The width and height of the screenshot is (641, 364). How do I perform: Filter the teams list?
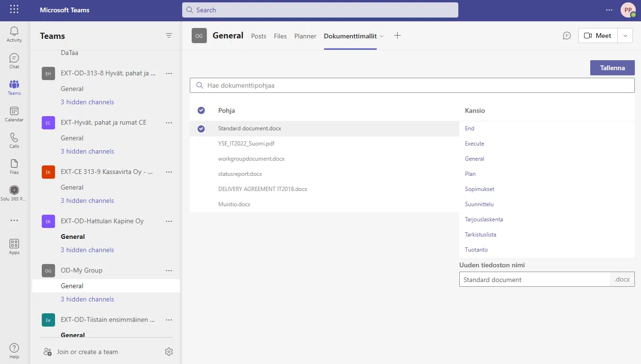[169, 36]
